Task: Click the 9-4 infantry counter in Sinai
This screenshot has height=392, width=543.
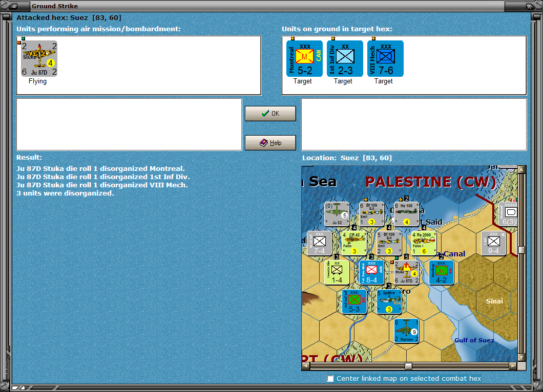Action: [x=494, y=243]
